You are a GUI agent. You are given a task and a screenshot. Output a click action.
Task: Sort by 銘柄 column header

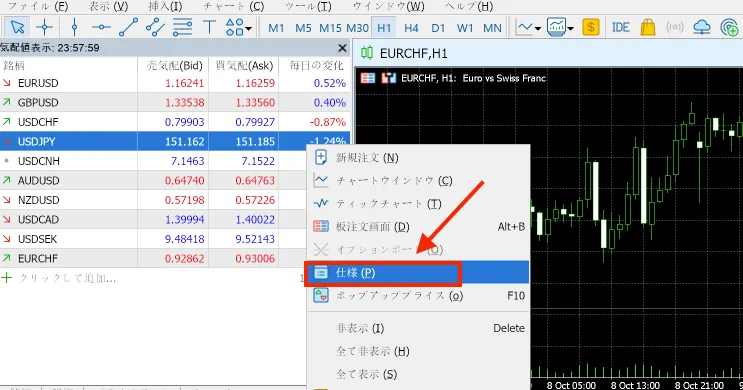[x=69, y=65]
